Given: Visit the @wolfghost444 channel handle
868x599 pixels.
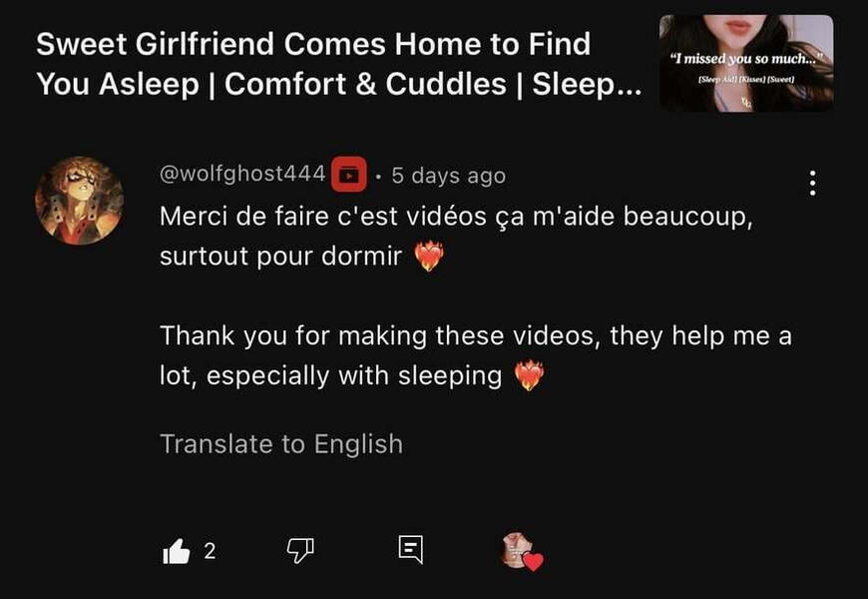Looking at the screenshot, I should 242,174.
